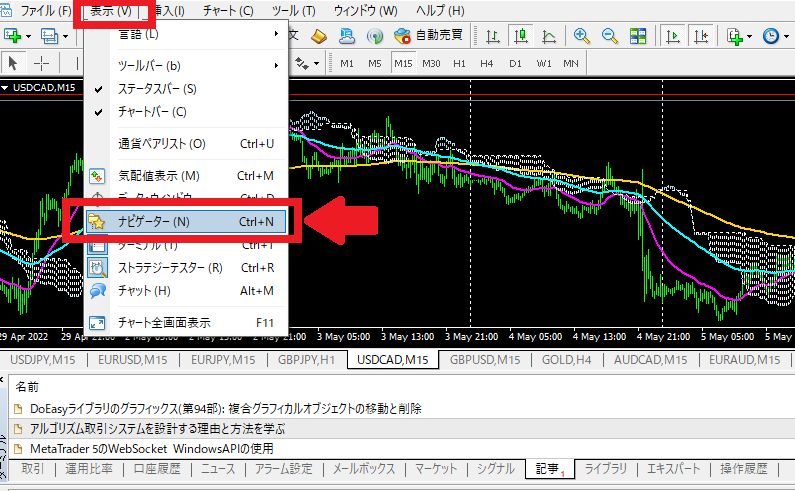Image resolution: width=795 pixels, height=491 pixels.
Task: Open article アルゴリズム取引システムを設計する理由と方法を学ぶ
Action: coord(157,429)
